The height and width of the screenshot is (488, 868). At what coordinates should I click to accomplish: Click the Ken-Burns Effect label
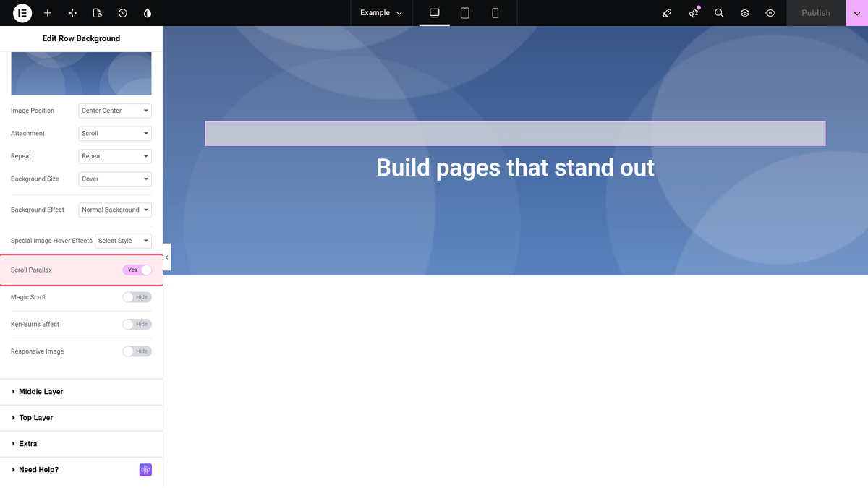pos(35,324)
